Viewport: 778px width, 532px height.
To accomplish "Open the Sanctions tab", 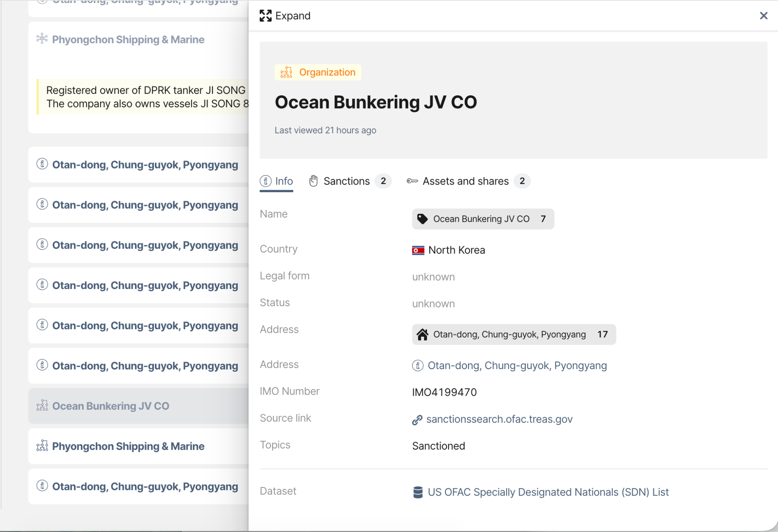I will (x=350, y=182).
